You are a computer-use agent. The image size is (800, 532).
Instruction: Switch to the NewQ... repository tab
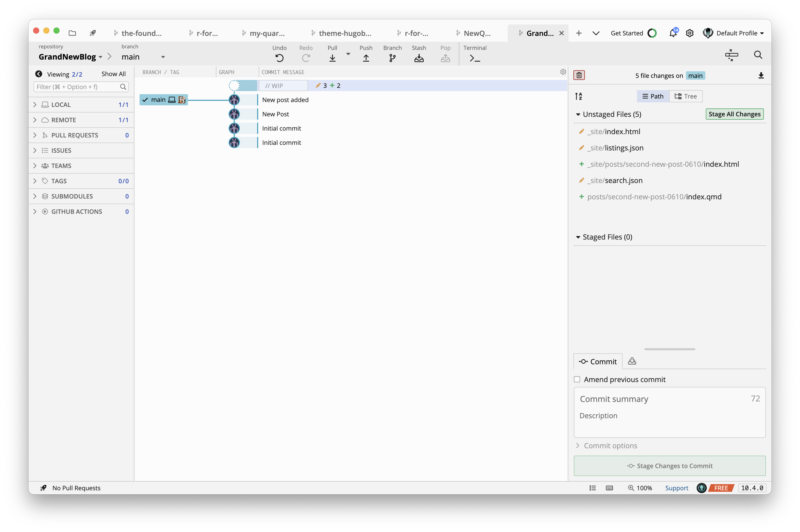click(477, 33)
